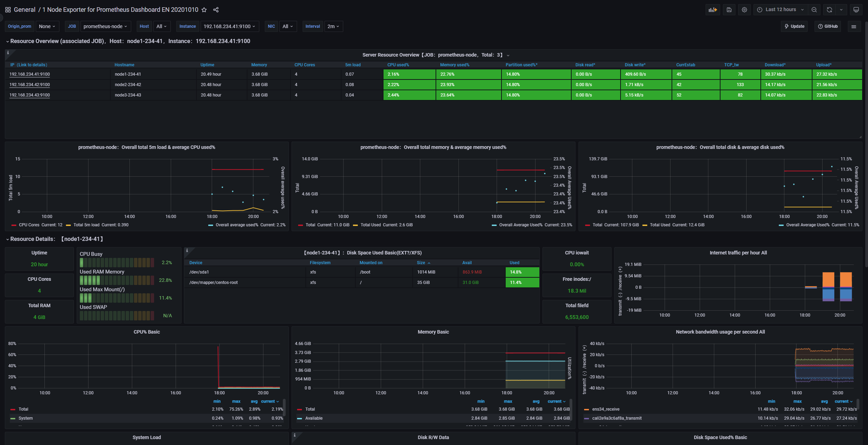Toggle ens34_receive series in network legend
The image size is (868, 445).
[x=606, y=409]
